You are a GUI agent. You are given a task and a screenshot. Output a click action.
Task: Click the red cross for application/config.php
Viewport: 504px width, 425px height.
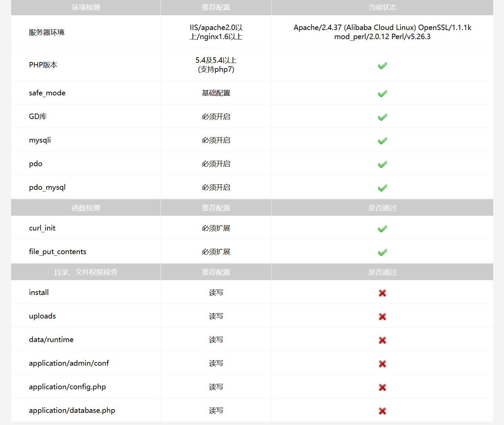(x=382, y=387)
